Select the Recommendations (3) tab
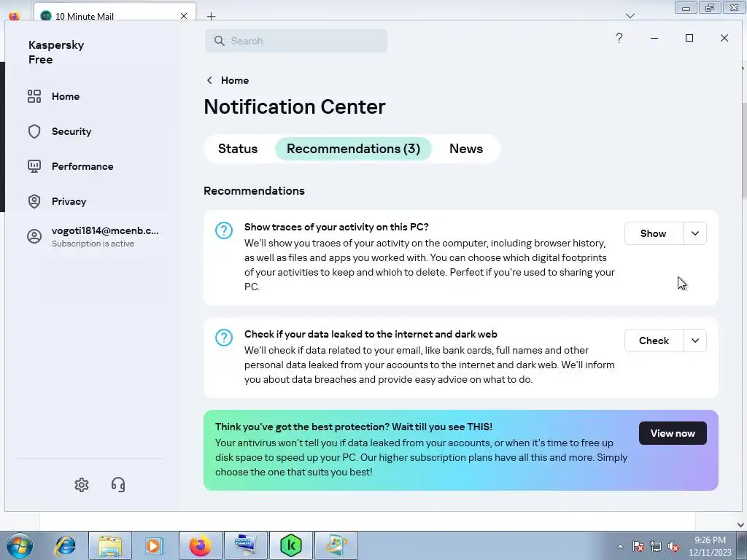 point(354,149)
